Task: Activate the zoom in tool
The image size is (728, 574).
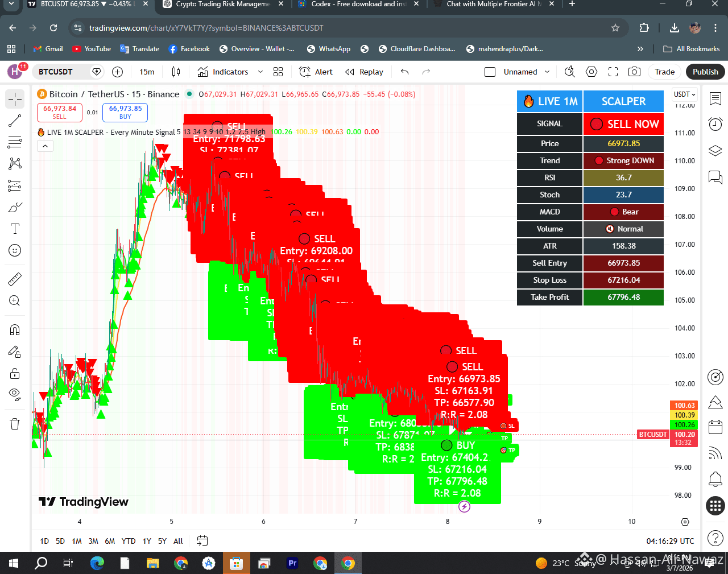Action: tap(15, 300)
